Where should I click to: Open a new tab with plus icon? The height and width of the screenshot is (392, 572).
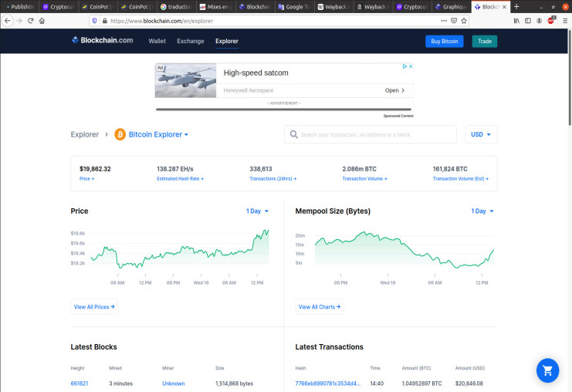click(516, 7)
